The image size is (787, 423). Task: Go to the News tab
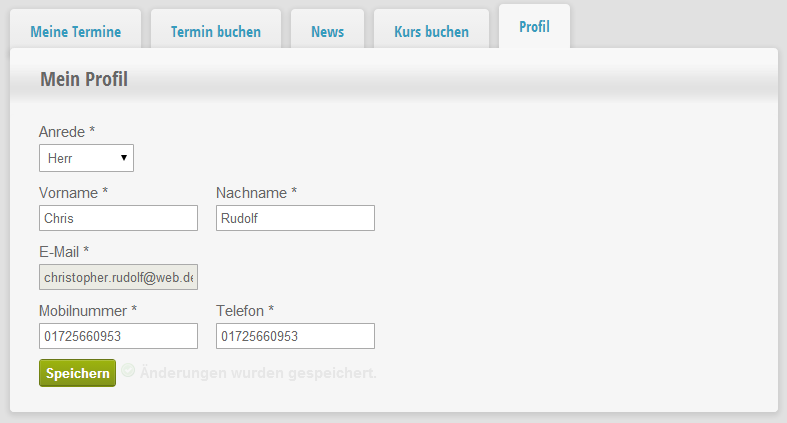point(327,30)
